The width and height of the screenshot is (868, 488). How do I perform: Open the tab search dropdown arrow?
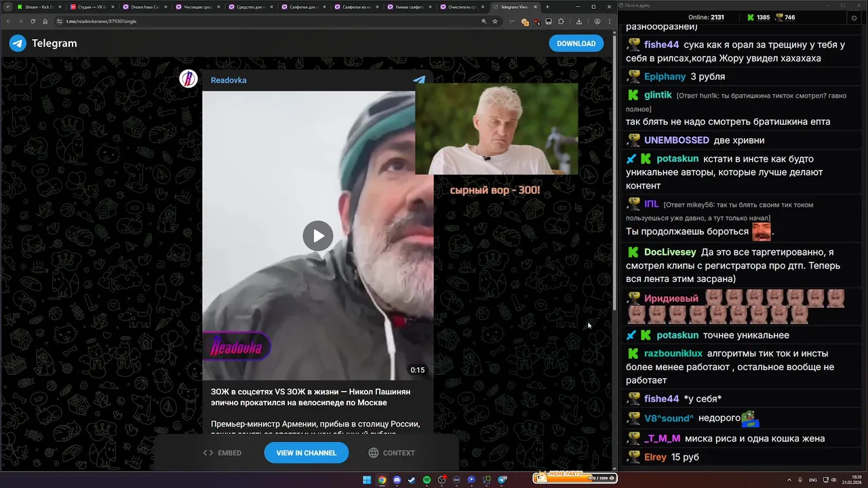pyautogui.click(x=6, y=7)
